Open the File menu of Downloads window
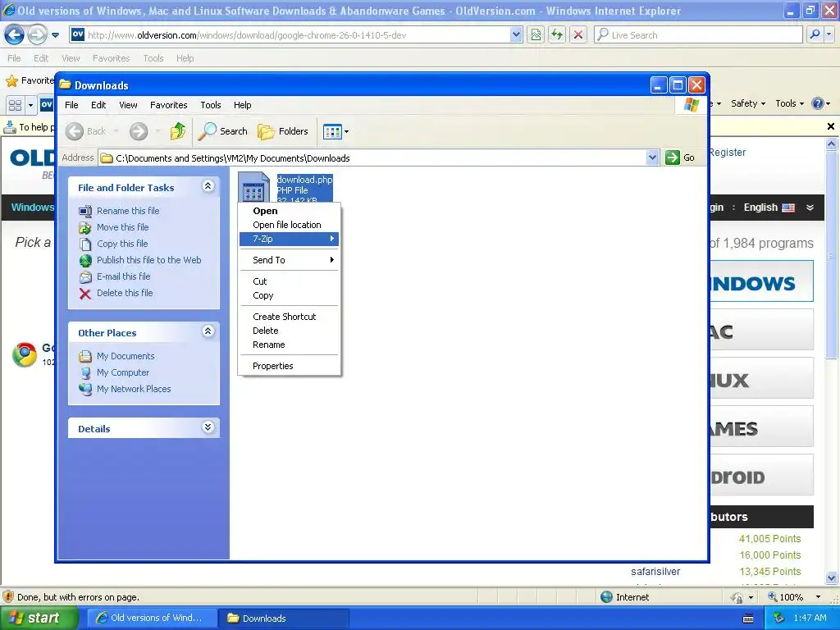 pyautogui.click(x=71, y=105)
